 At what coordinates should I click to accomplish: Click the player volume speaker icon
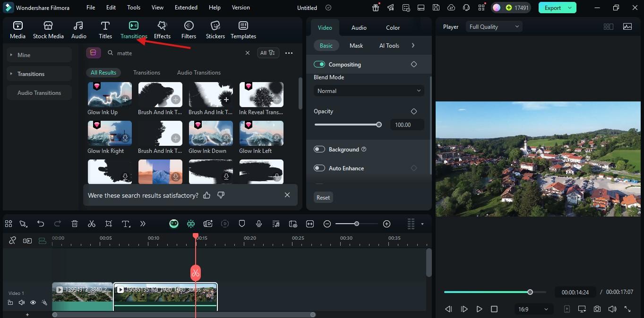click(x=612, y=309)
